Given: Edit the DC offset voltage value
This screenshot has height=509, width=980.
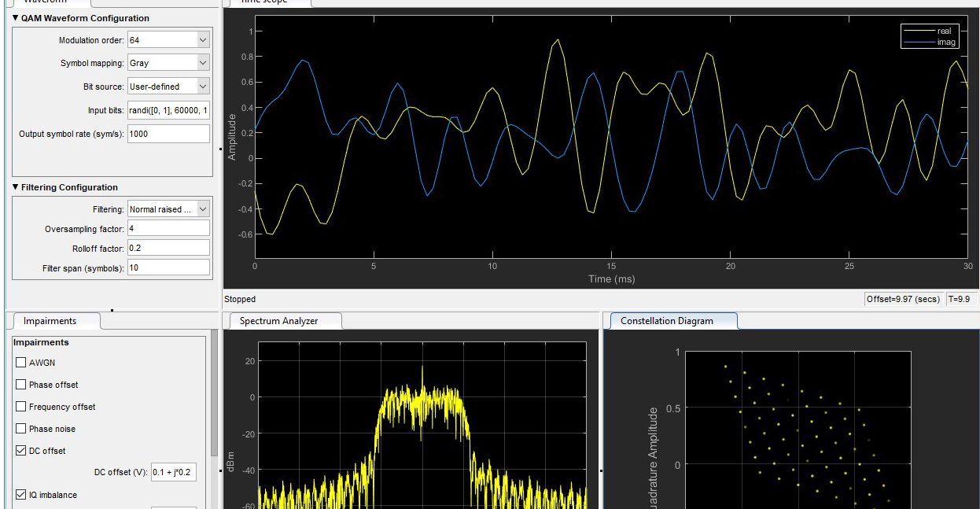Looking at the screenshot, I should tap(172, 472).
